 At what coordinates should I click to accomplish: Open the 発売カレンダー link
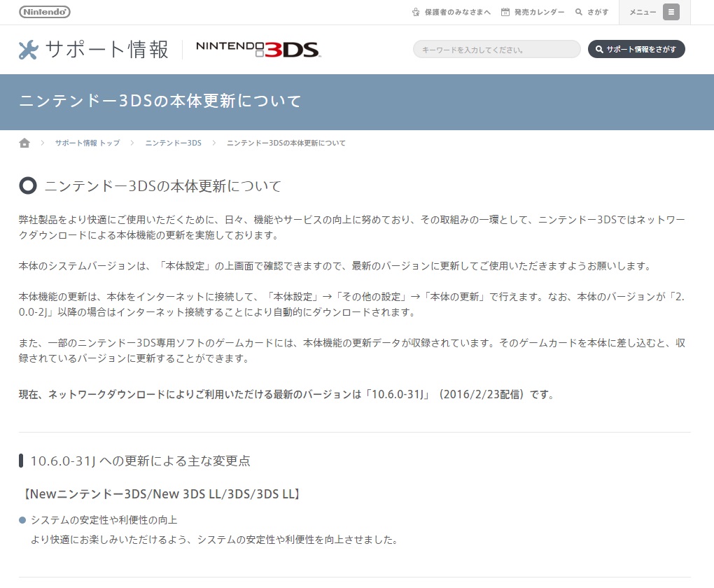tap(533, 13)
